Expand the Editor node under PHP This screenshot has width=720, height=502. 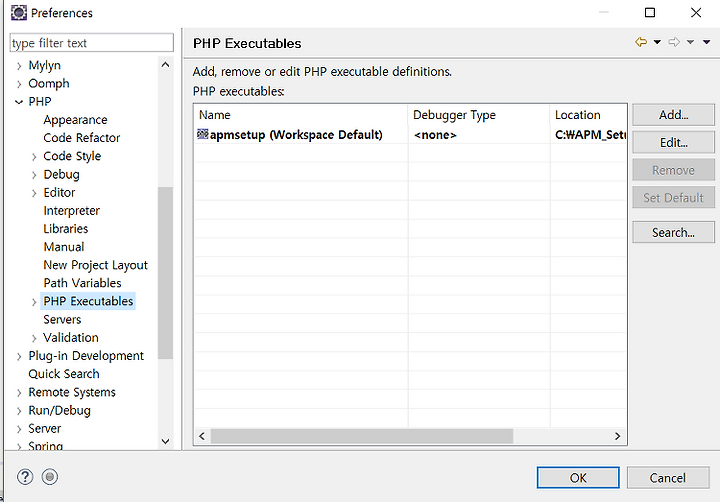click(x=34, y=193)
